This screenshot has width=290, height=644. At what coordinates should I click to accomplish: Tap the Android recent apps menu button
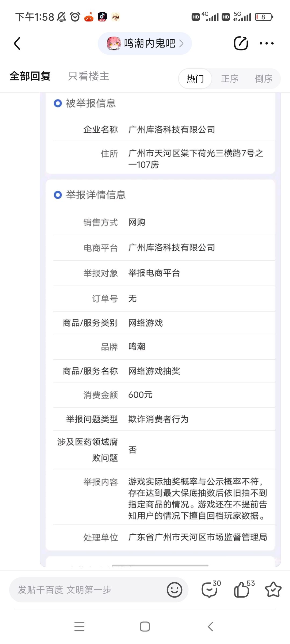79,627
